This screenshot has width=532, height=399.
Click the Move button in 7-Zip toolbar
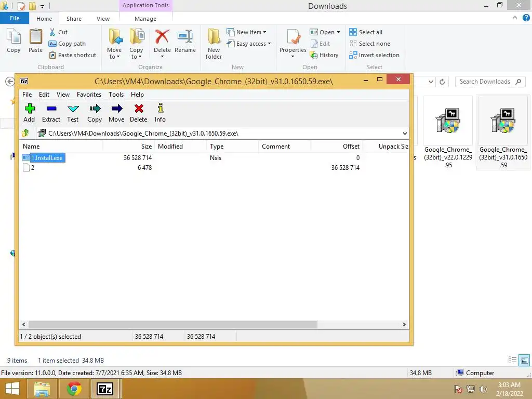(x=116, y=113)
